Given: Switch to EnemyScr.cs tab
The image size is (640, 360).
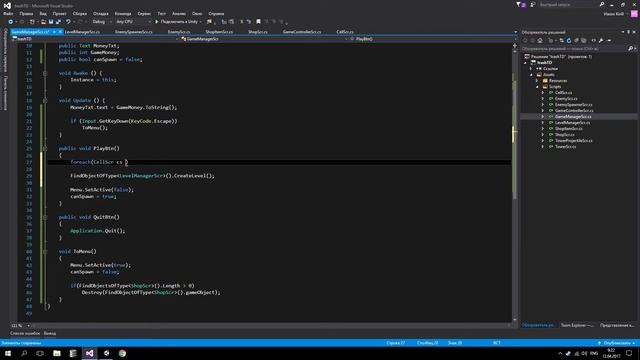Looking at the screenshot, I should (179, 32).
